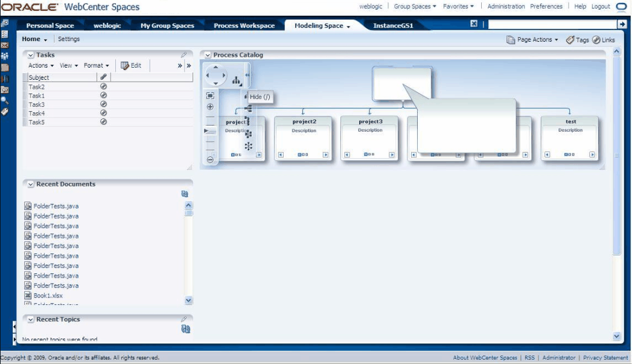This screenshot has height=364, width=632.
Task: Click the zoom-to-fit icon in the Process Catalog
Action: coord(210,95)
